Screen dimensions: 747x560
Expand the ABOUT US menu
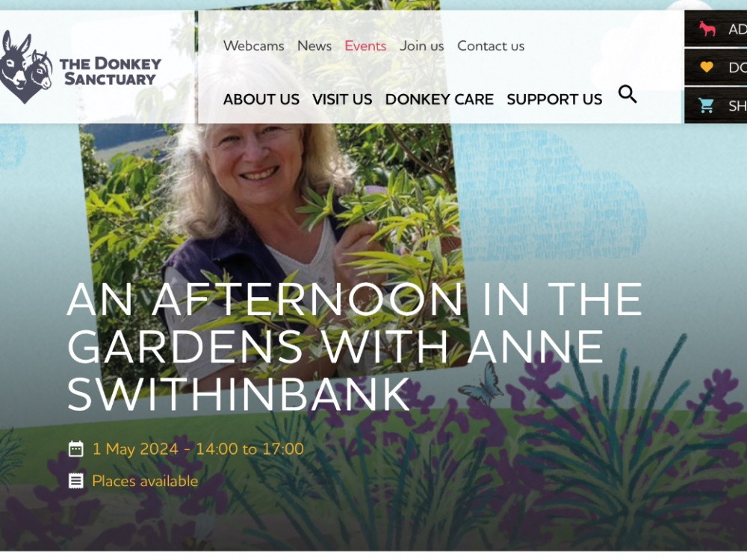[261, 99]
